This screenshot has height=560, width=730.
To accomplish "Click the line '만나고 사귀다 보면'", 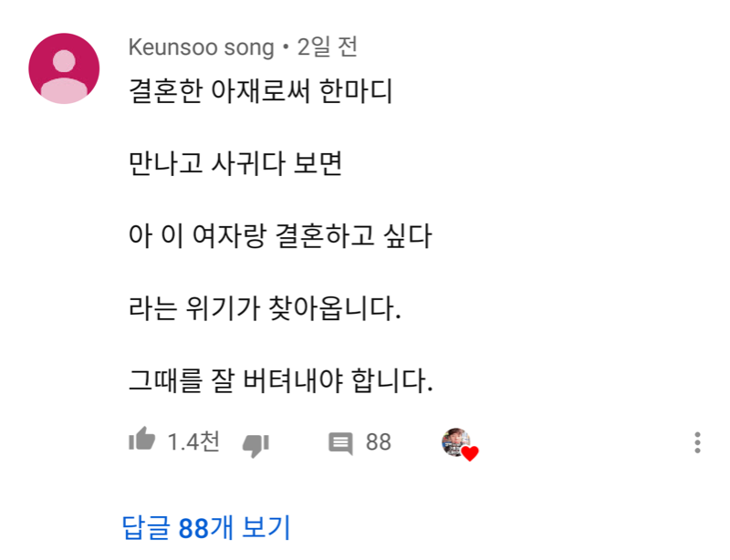I will (x=235, y=165).
